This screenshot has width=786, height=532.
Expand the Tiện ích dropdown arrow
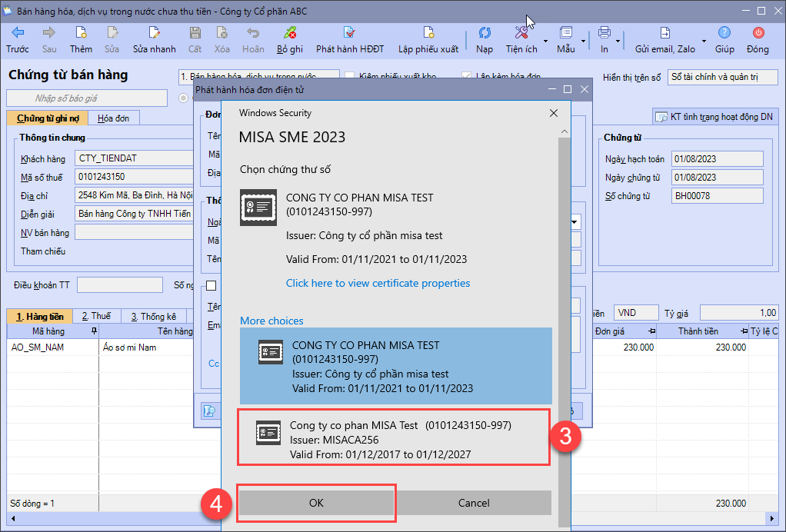tap(545, 40)
